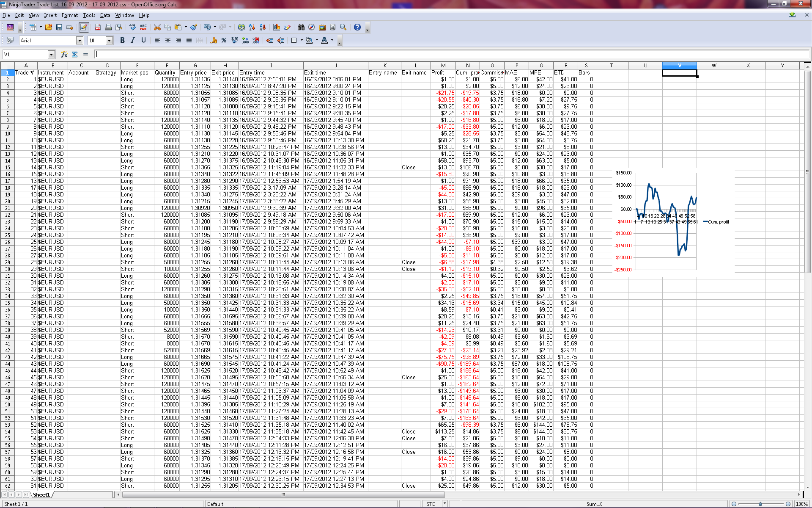Expand the Font Name dropdown
The image size is (812, 508).
click(x=80, y=40)
